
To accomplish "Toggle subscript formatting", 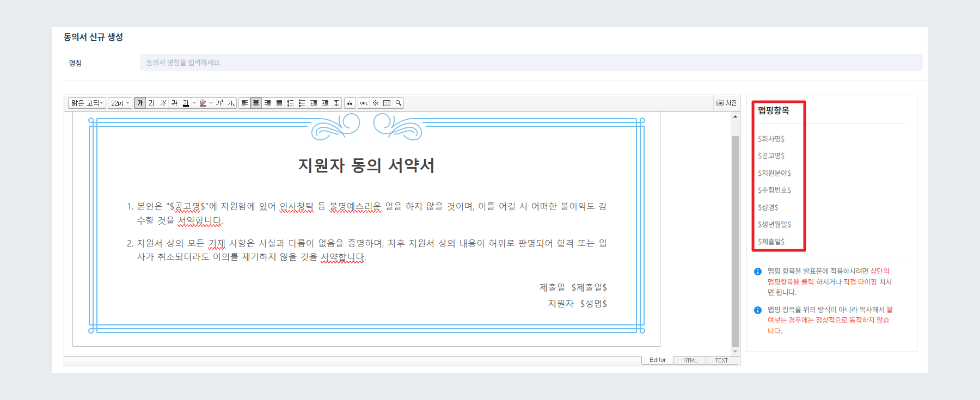I will 231,103.
